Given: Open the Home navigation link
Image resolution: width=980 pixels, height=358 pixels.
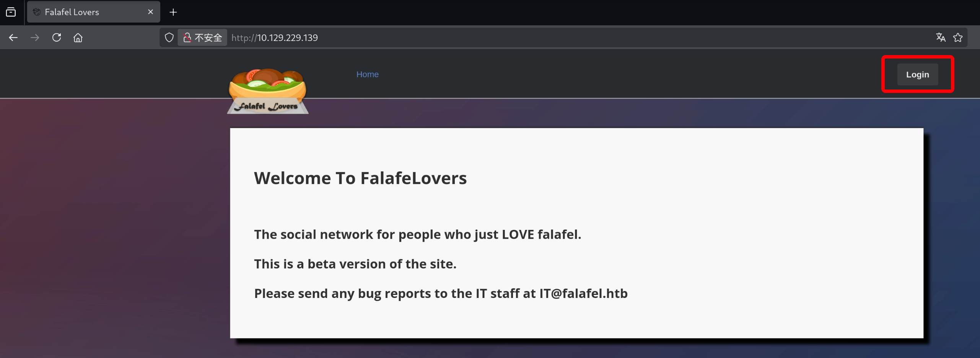Looking at the screenshot, I should click(367, 74).
